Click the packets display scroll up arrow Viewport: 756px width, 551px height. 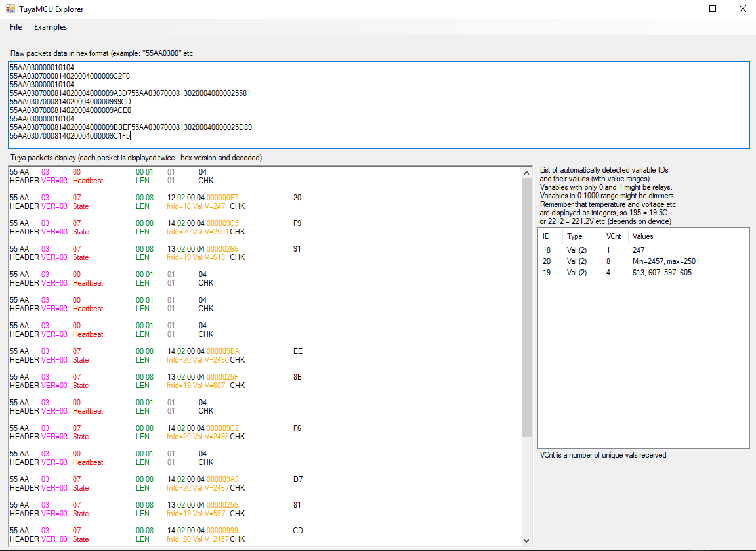click(x=526, y=172)
